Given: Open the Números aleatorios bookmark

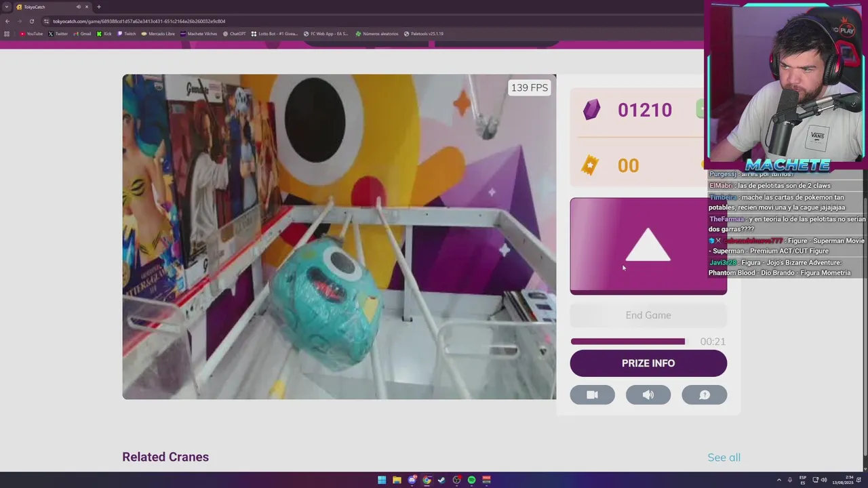Looking at the screenshot, I should [377, 34].
